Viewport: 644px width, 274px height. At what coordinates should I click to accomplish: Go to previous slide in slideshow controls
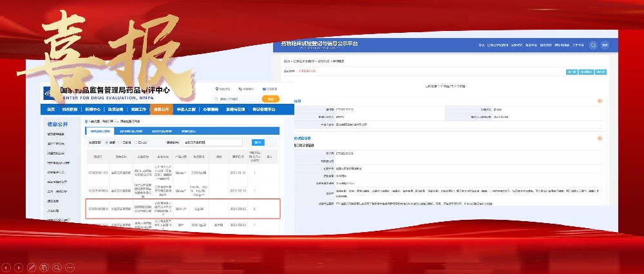tap(7, 267)
